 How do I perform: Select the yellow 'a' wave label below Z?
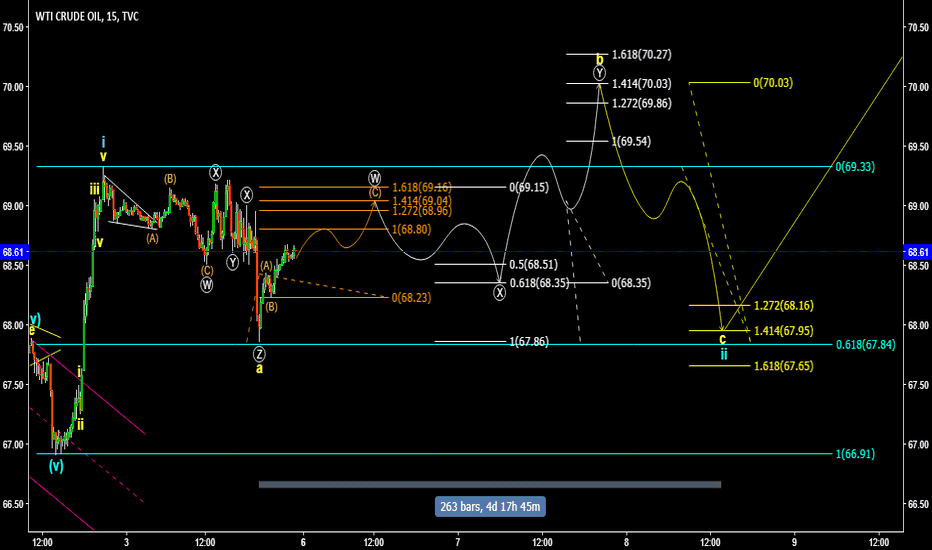(259, 369)
